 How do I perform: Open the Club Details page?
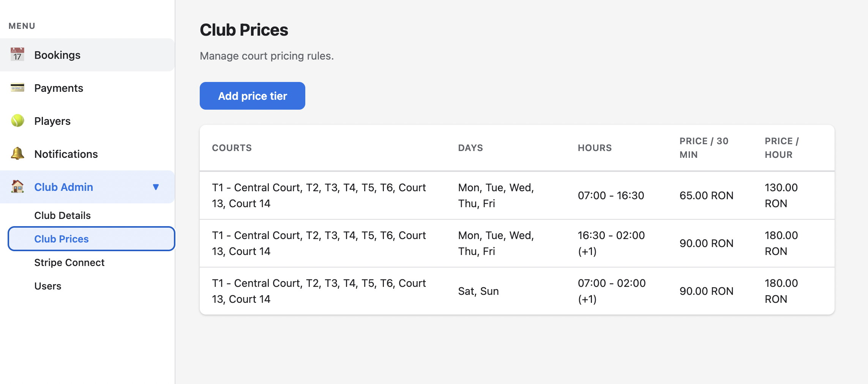[62, 215]
